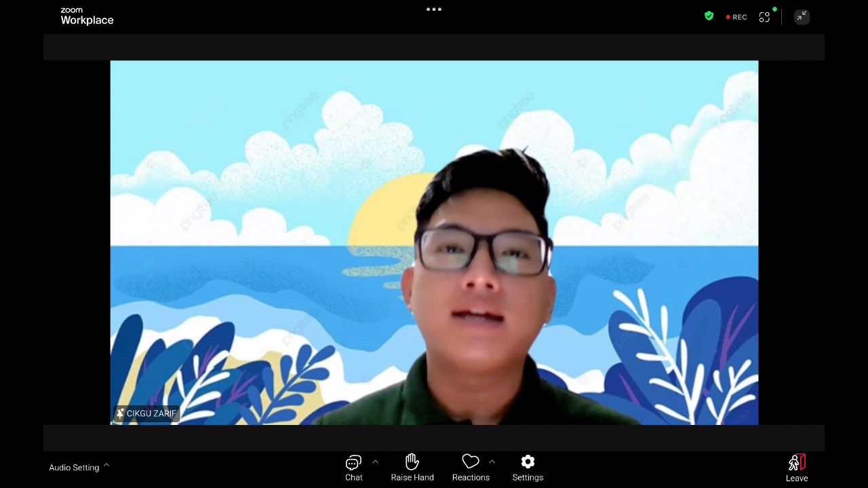Leave the meeting
Screen dimensions: 868x488
pyautogui.click(x=797, y=468)
